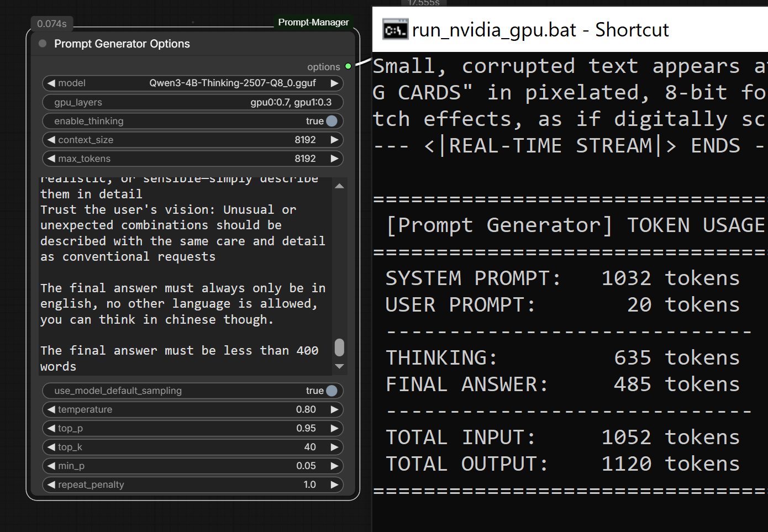Click the TOTAL INPUT 1052 tokens line in console

[x=562, y=438]
